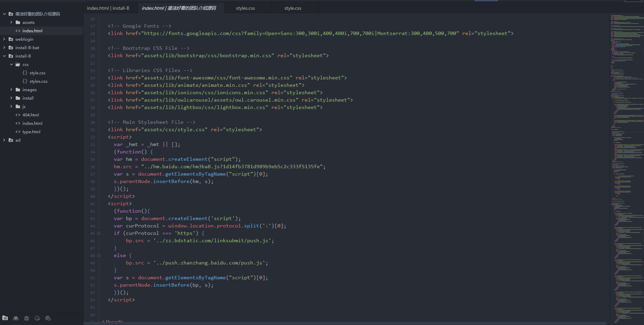Screen dimensions: 644x325
Task: Expand the install-B-bat project chevron
Action: [4, 48]
